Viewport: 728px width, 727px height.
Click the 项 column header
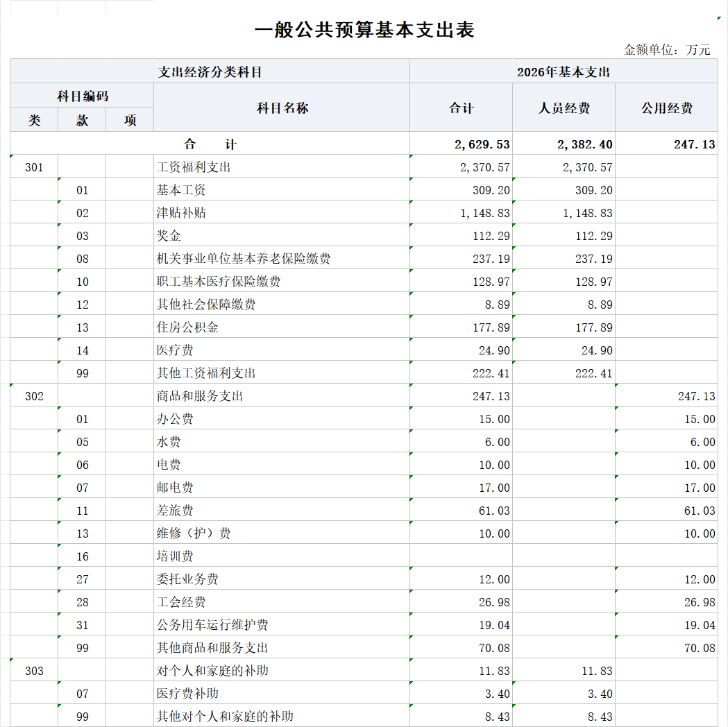pos(130,120)
